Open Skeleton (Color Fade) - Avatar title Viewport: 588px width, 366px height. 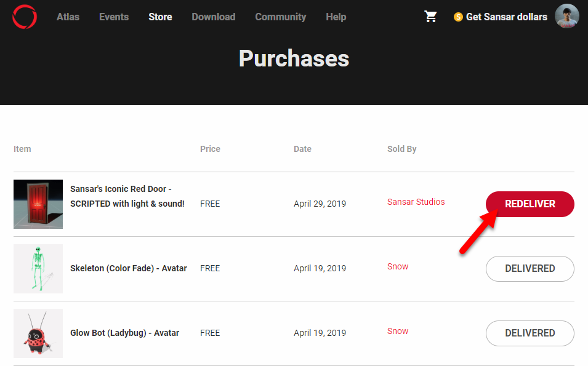click(128, 268)
